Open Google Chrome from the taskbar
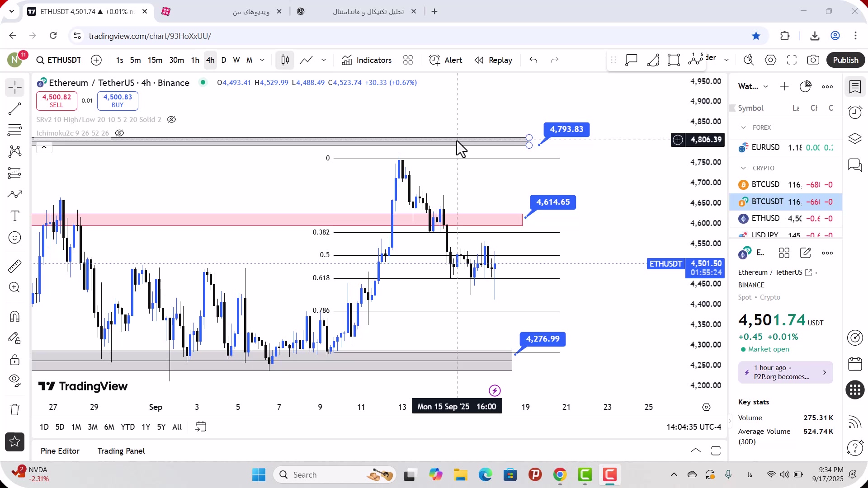868x488 pixels. pos(560,475)
